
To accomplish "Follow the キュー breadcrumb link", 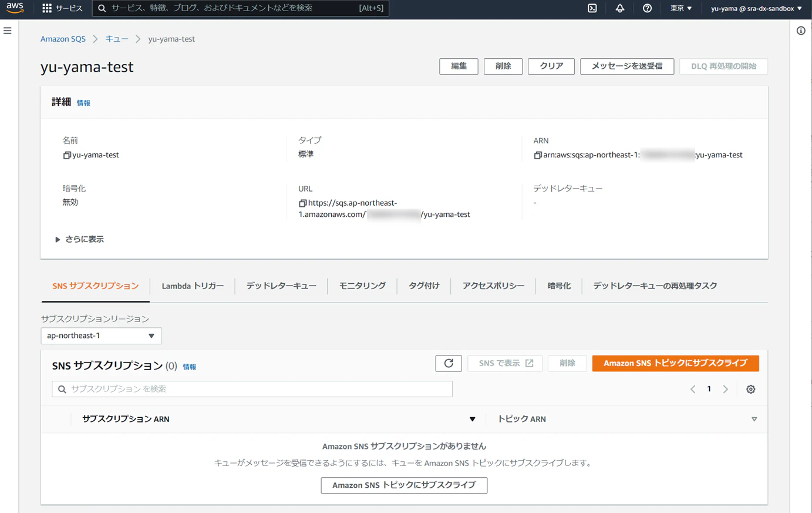I will click(x=117, y=39).
